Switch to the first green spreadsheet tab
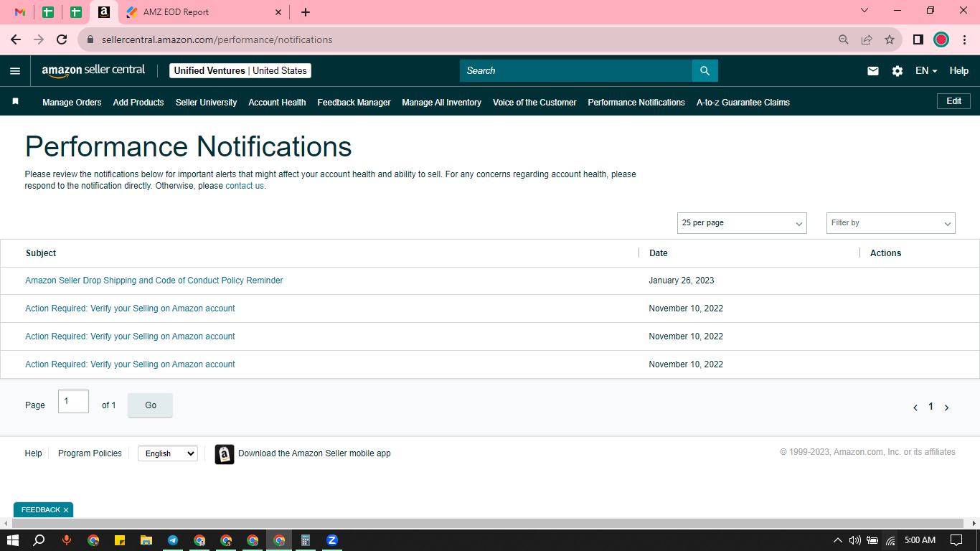The image size is (980, 551). (x=48, y=12)
